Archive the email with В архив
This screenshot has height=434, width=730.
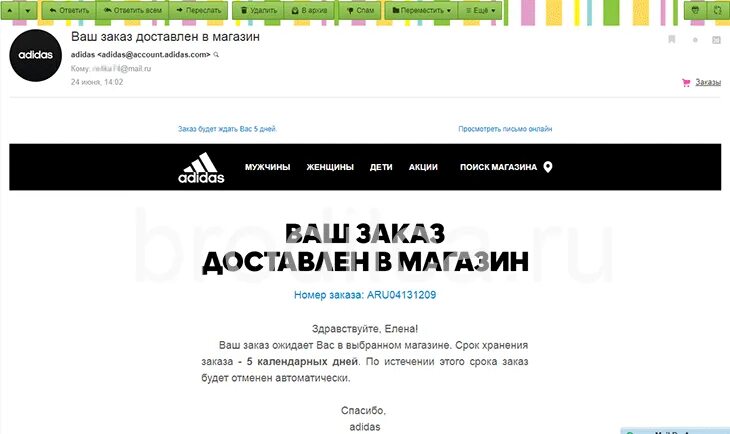[x=309, y=10]
